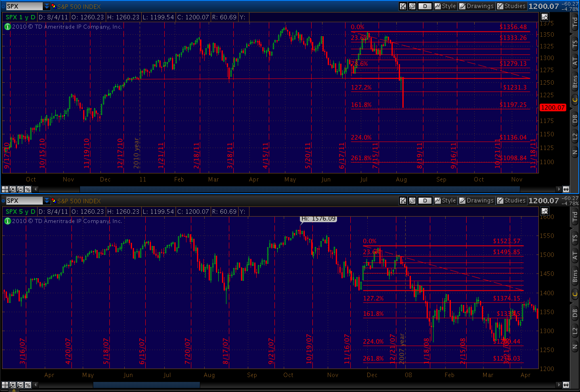Click lower chart's D aggregation period button
The image size is (580, 392).
[x=425, y=200]
